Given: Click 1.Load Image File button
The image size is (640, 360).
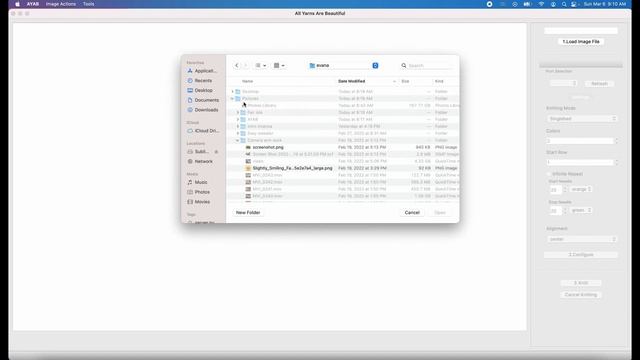Looking at the screenshot, I should [x=581, y=42].
